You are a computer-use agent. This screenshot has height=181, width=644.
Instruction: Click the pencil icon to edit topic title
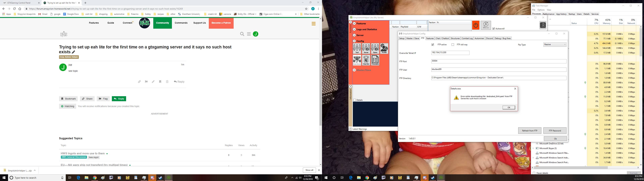pyautogui.click(x=73, y=52)
